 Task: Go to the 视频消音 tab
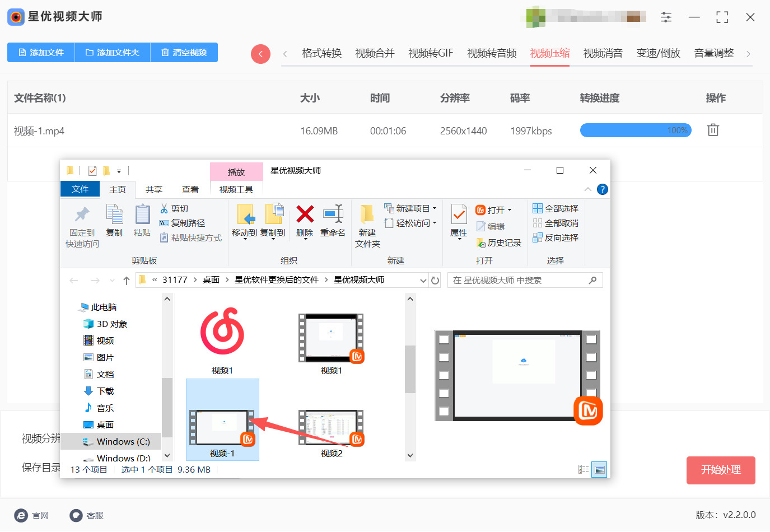coord(603,53)
